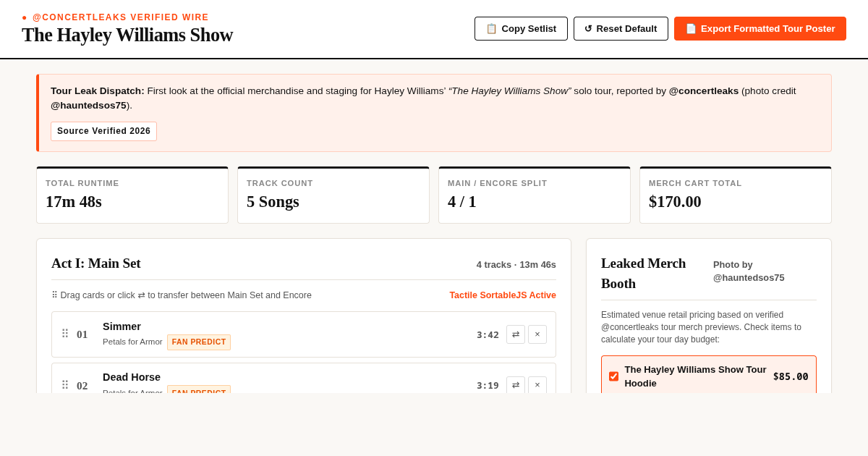Image resolution: width=868 pixels, height=456 pixels.
Task: Select the Track Count stat card
Action: [333, 195]
